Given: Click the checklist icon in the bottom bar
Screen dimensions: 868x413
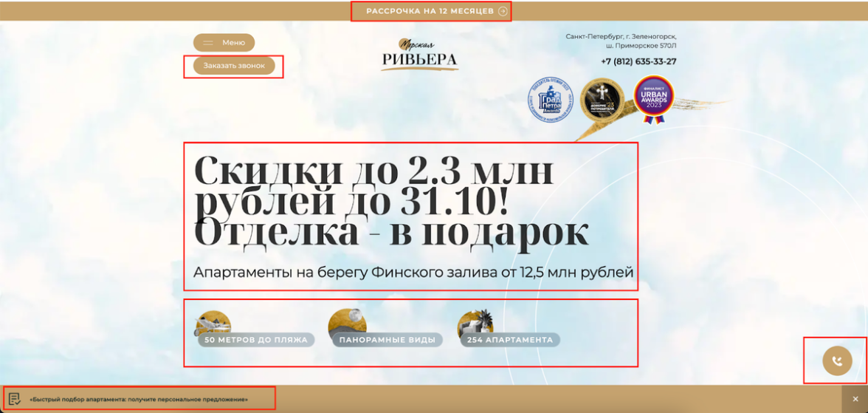Looking at the screenshot, I should [15, 398].
